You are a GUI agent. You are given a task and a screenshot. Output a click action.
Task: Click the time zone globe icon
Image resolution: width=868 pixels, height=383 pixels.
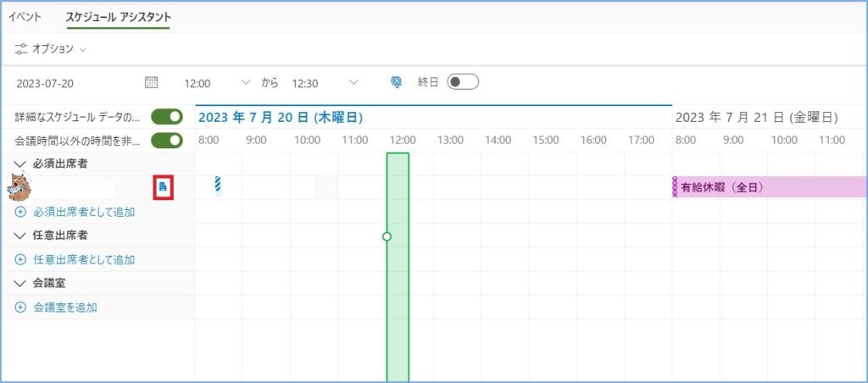pyautogui.click(x=396, y=82)
